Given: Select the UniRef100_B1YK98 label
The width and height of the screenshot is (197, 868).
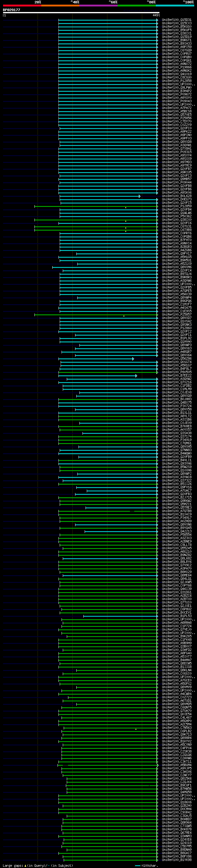Looking at the screenshot, I should (x=177, y=860).
